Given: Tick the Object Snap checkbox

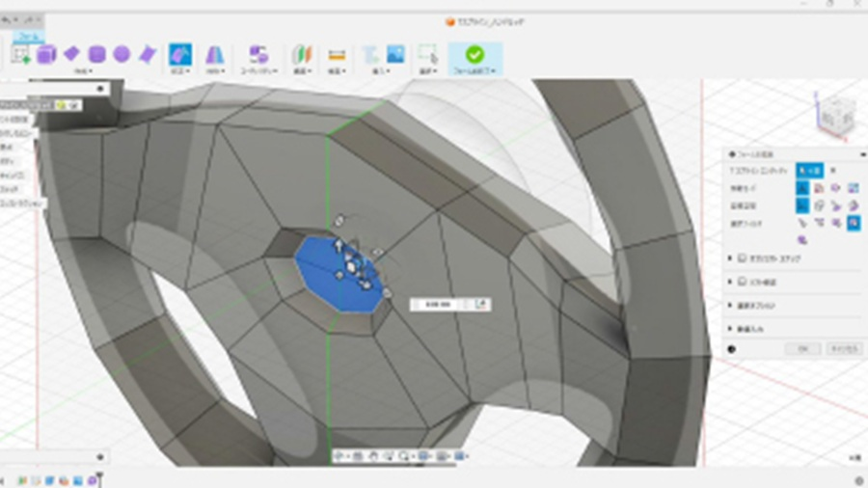Looking at the screenshot, I should [743, 258].
